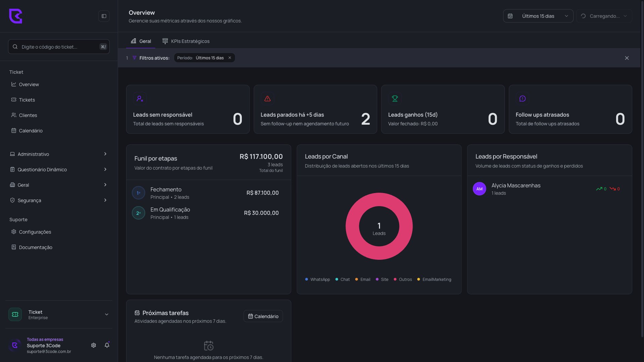Open Clientes in the sidebar
Screen dimensions: 644x362
pyautogui.click(x=59, y=115)
